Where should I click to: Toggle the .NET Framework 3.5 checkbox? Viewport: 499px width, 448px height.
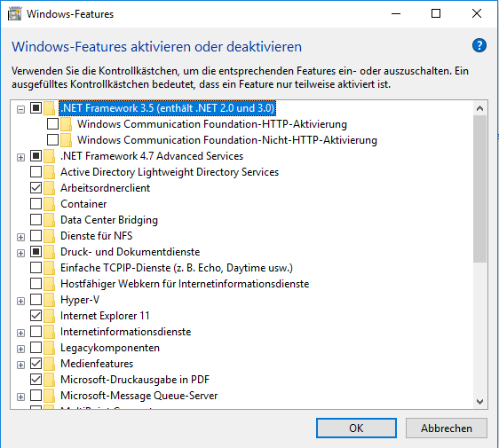tap(36, 108)
